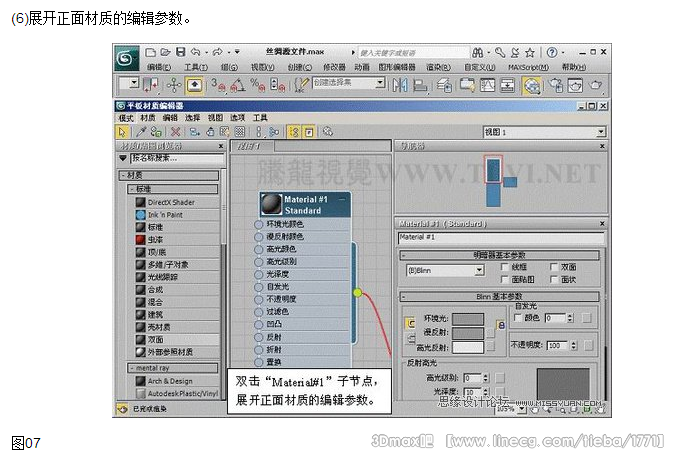This screenshot has width=693, height=458.
Task: Click the Material Editor icon in main toolbar
Action: click(x=532, y=85)
